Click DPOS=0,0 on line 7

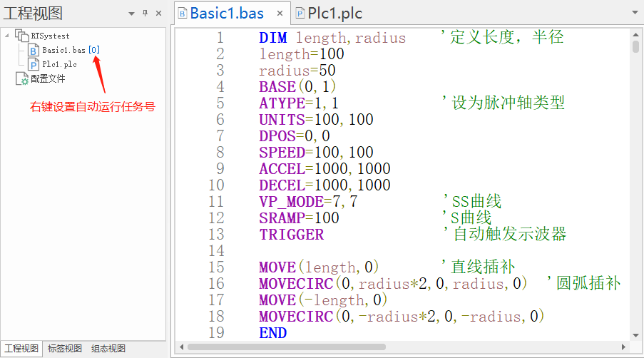click(294, 136)
